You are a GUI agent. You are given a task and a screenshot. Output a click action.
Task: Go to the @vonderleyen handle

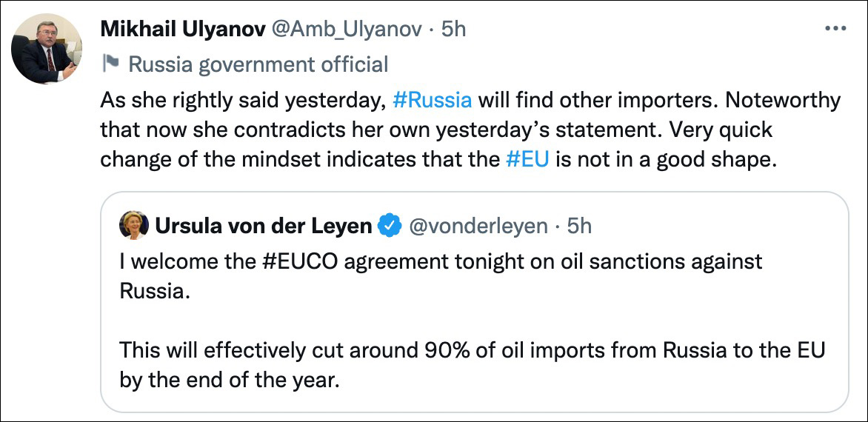[x=479, y=226]
